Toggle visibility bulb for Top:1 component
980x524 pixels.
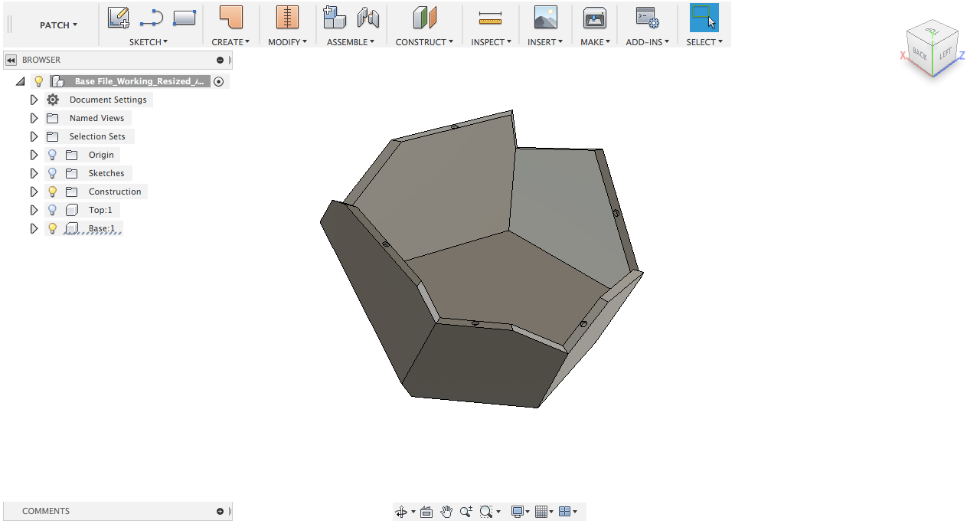point(52,210)
